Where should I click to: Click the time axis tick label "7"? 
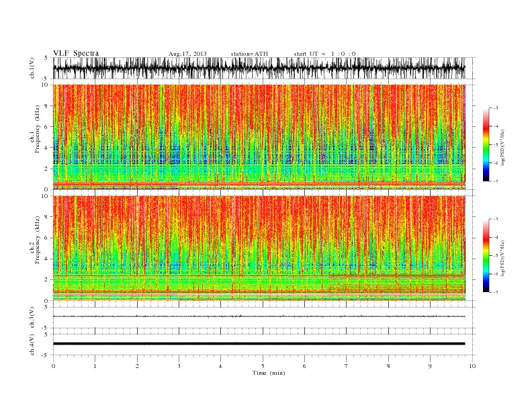click(347, 366)
